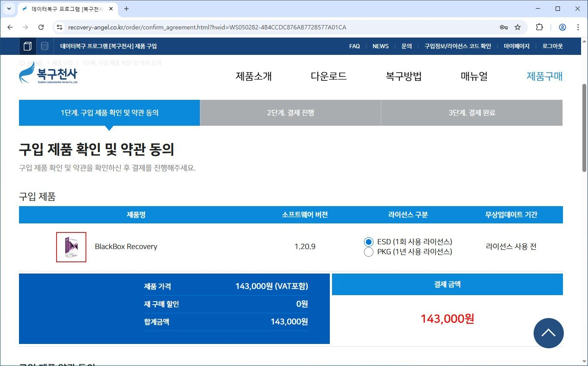The width and height of the screenshot is (588, 366).
Task: Open site information icon in address bar
Action: pyautogui.click(x=60, y=27)
